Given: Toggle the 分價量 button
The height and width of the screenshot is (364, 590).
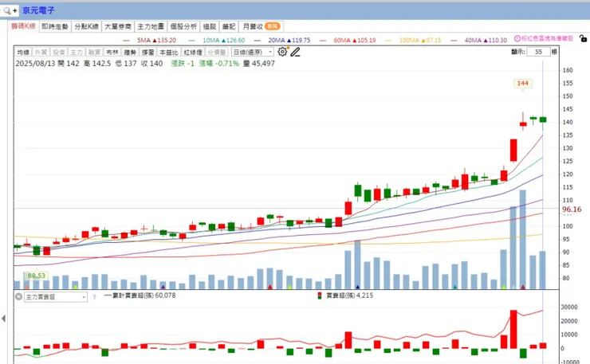Looking at the screenshot, I should [216, 52].
